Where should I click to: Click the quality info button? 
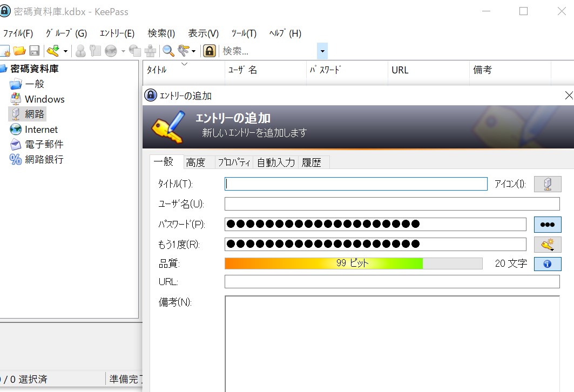(x=547, y=263)
